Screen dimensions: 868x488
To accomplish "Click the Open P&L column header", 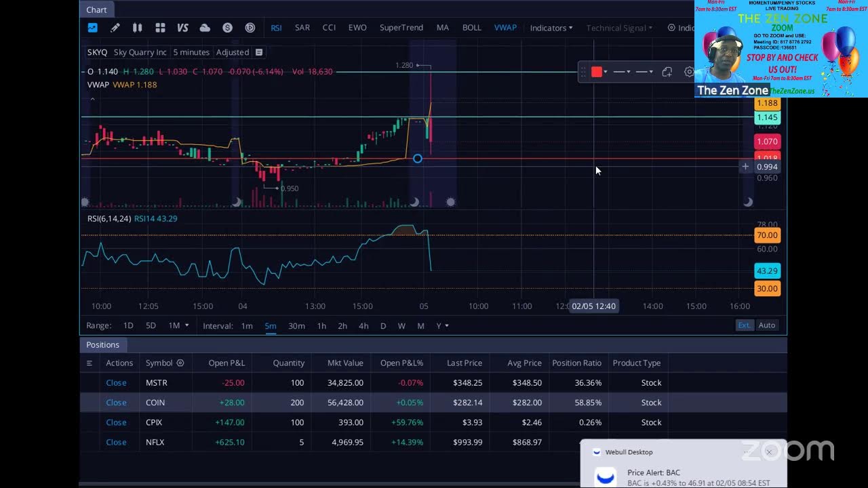I will coord(226,363).
